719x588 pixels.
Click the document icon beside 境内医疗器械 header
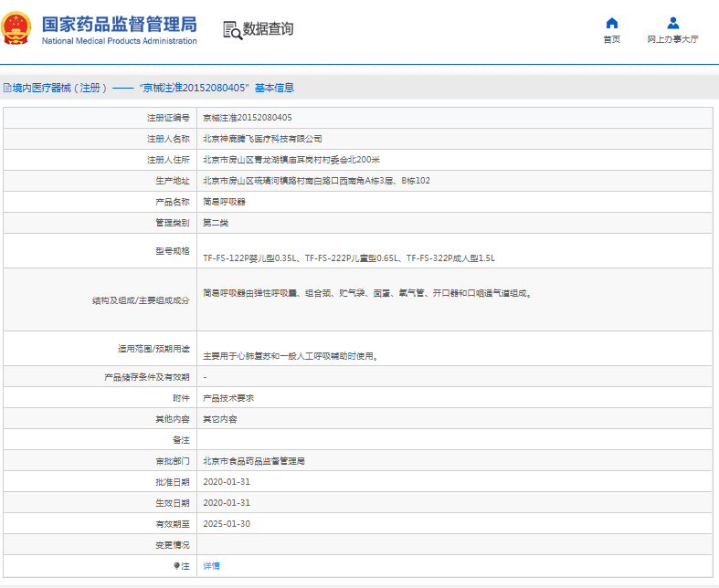click(6, 89)
